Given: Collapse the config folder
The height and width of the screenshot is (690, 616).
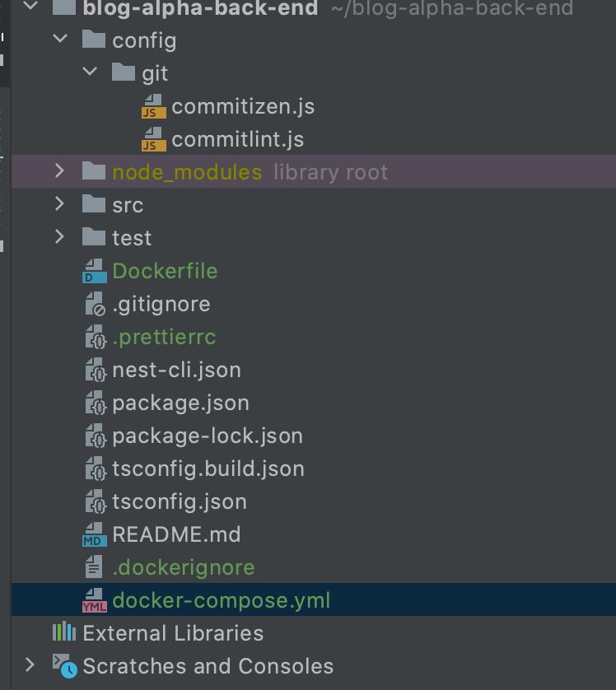Looking at the screenshot, I should [60, 39].
